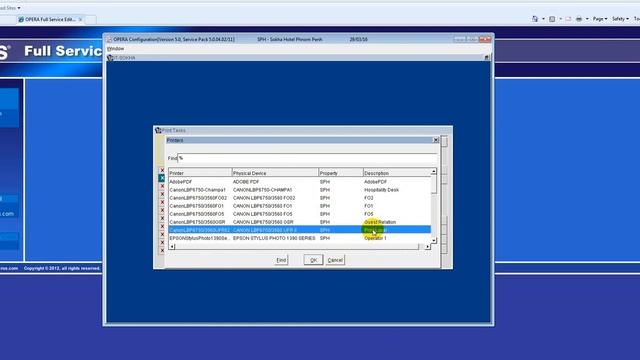Cancel the Printers dialog
This screenshot has height=360, width=640.
tap(335, 260)
